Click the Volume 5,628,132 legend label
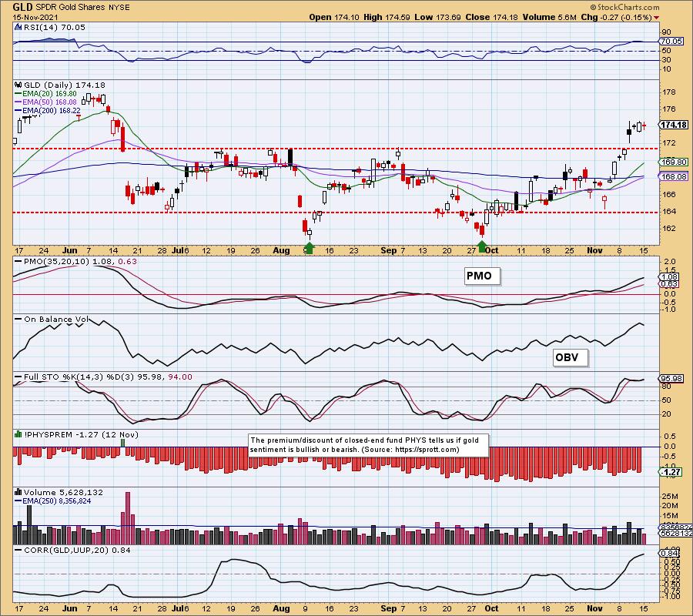Viewport: 693px width, 616px height. click(x=63, y=492)
